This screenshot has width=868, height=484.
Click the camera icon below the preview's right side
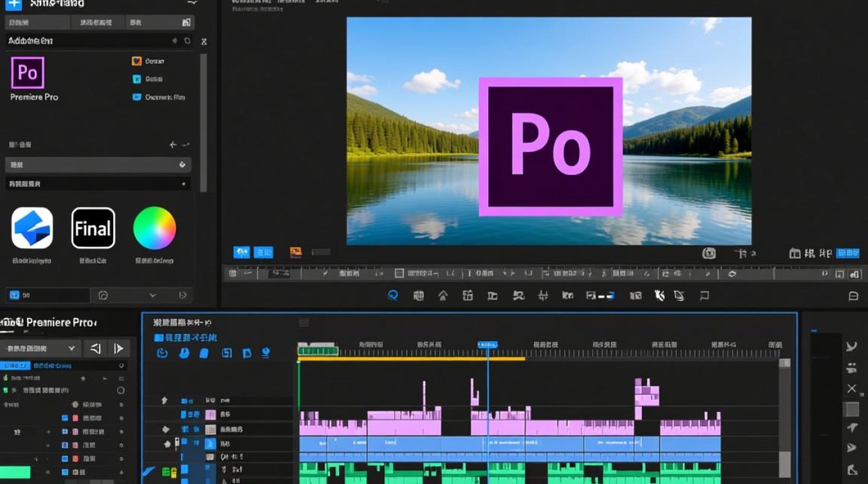coord(708,254)
